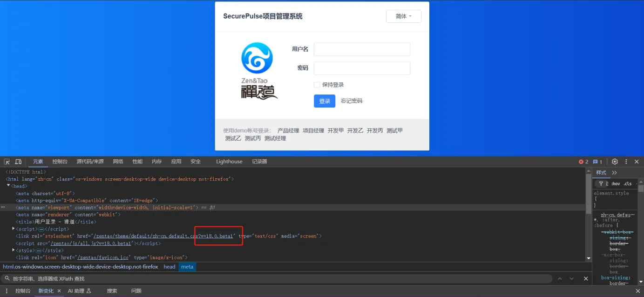Open the 源代码/来源 tab
Image resolution: width=644 pixels, height=297 pixels.
tap(90, 162)
